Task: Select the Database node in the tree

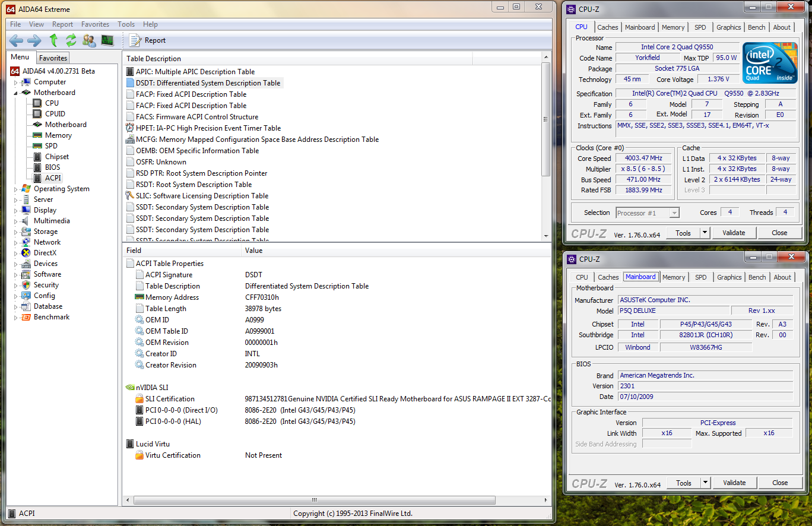Action: 48,306
